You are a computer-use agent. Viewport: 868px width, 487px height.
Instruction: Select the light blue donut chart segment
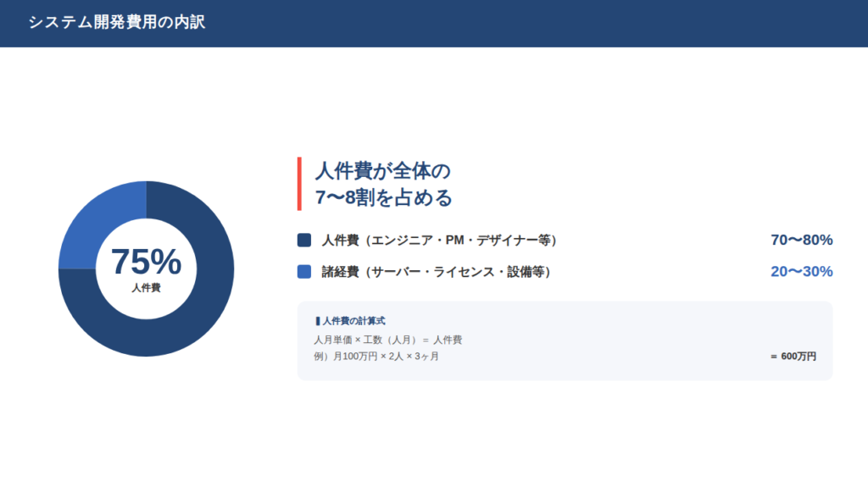[x=92, y=220]
